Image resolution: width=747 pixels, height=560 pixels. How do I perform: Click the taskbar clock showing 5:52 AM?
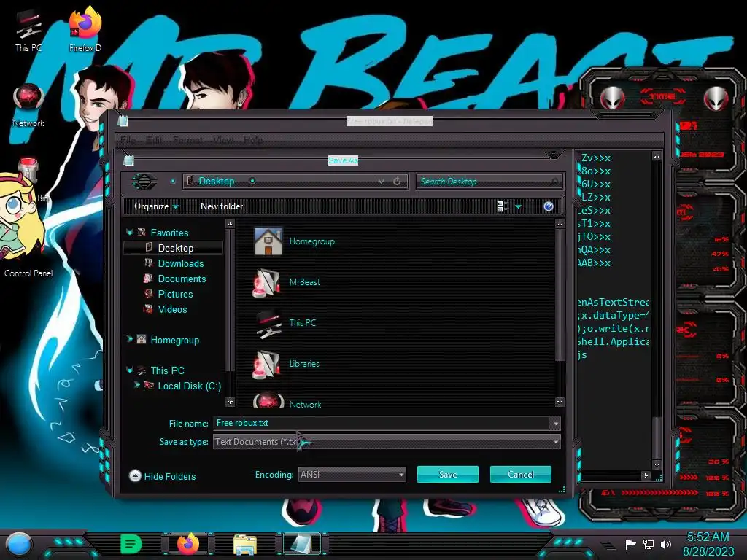[x=708, y=537]
